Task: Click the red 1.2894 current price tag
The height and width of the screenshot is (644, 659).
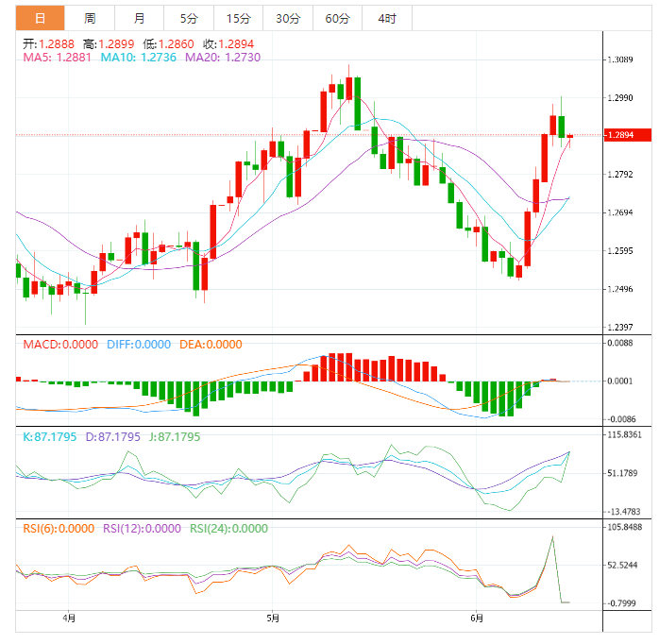Action: pyautogui.click(x=628, y=135)
